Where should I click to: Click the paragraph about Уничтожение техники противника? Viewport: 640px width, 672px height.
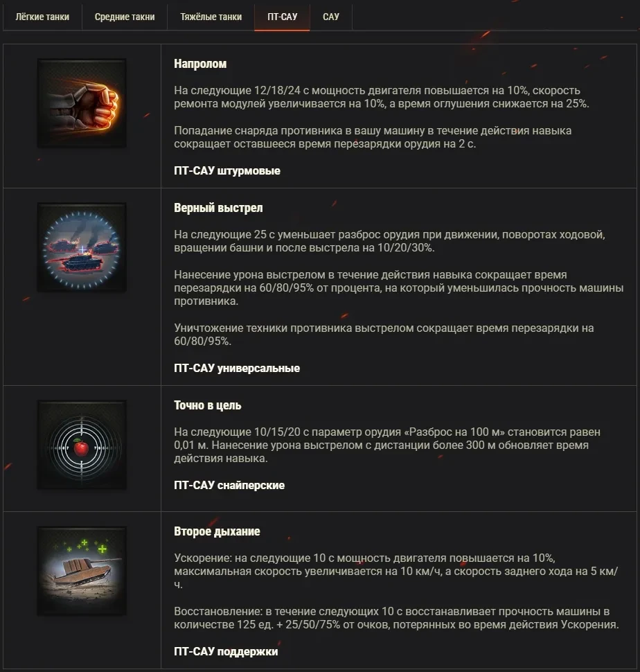coord(384,335)
